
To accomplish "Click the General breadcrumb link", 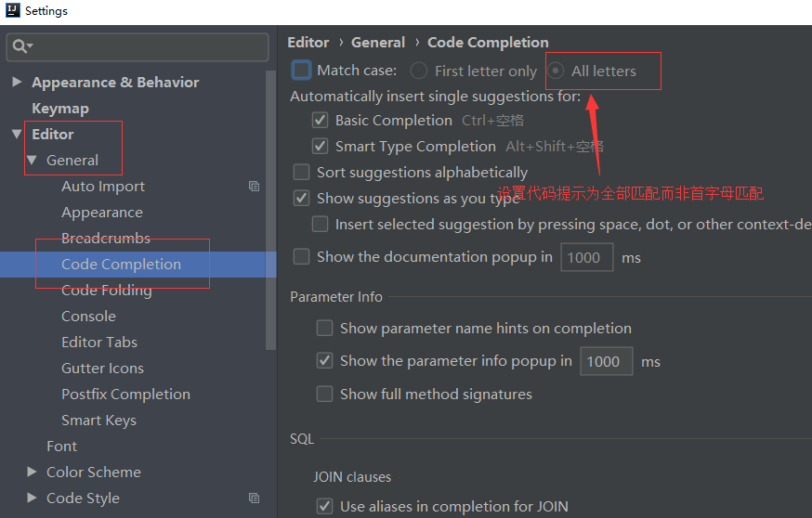I will coord(378,42).
